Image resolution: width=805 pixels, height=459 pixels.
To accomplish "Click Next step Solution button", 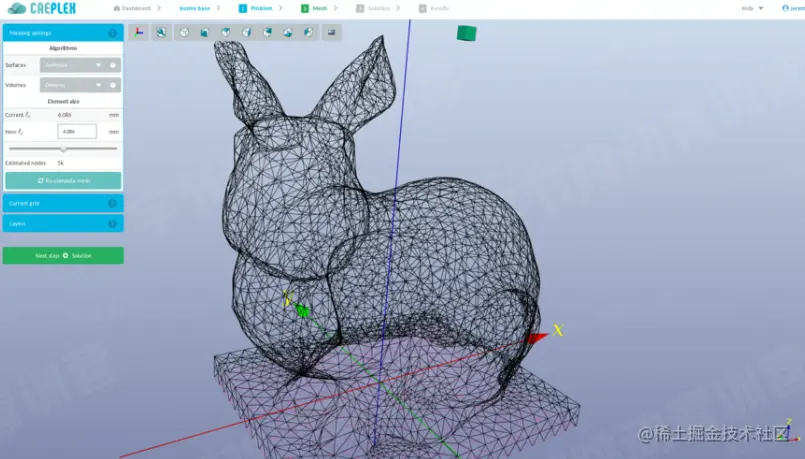I will [63, 256].
